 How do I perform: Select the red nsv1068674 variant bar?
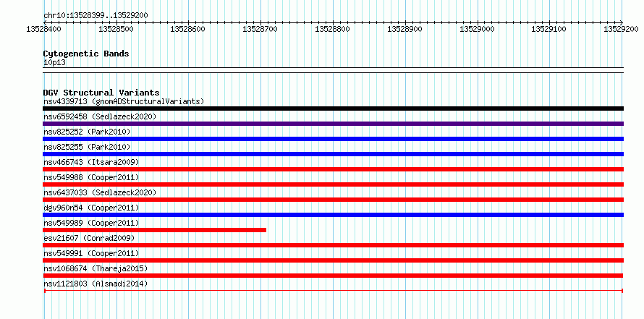point(333,276)
